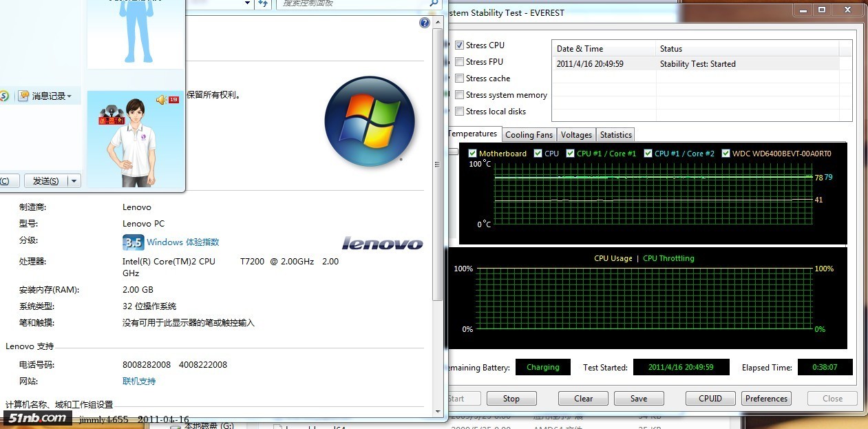Click the Date & Time column header

[x=604, y=48]
